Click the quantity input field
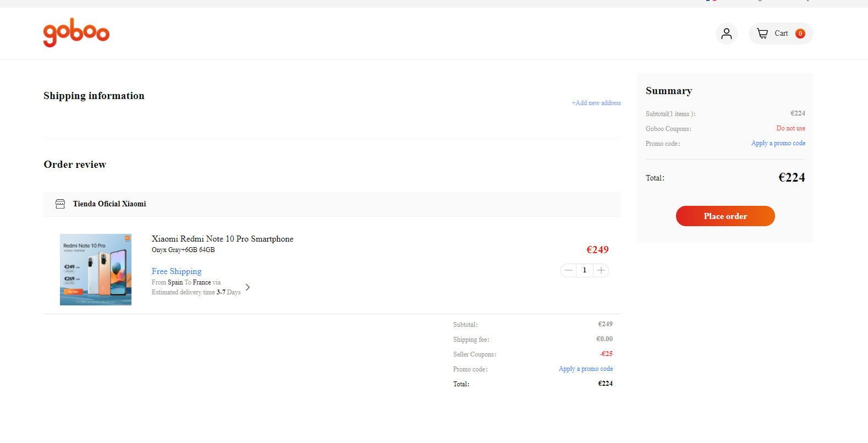 [x=585, y=270]
